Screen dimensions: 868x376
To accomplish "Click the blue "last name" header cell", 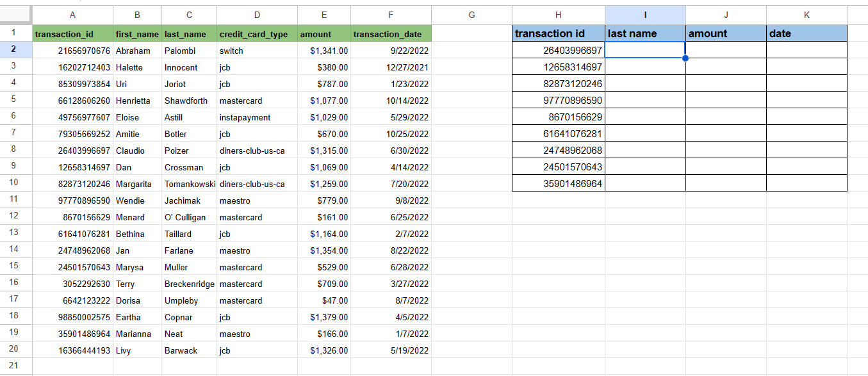I will (645, 33).
